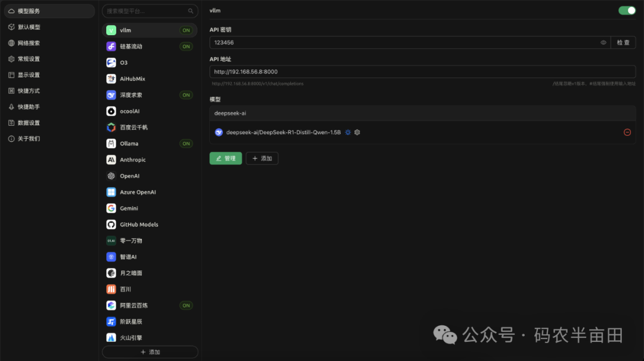Select the 阶跃星辰 provider icon

pos(111,322)
